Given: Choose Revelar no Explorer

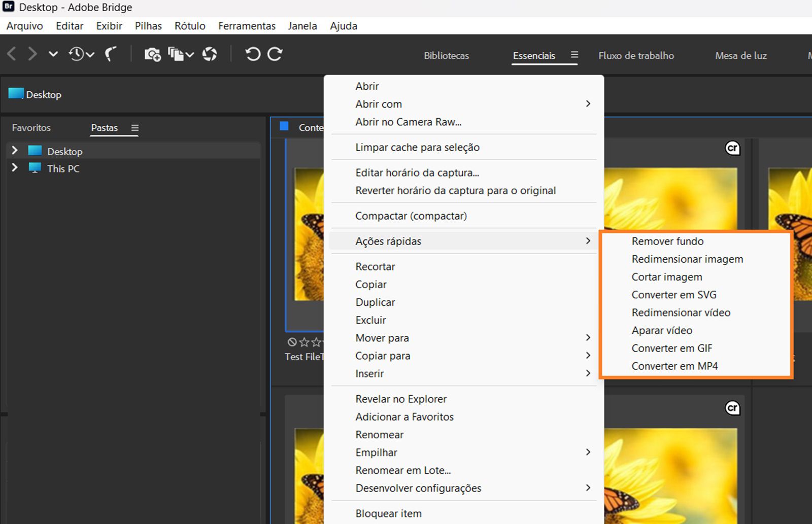Looking at the screenshot, I should (464, 399).
